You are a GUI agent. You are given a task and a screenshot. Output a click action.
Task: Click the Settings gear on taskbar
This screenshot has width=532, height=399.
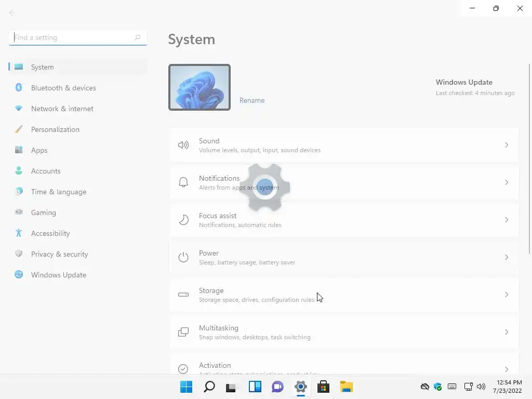pyautogui.click(x=301, y=387)
